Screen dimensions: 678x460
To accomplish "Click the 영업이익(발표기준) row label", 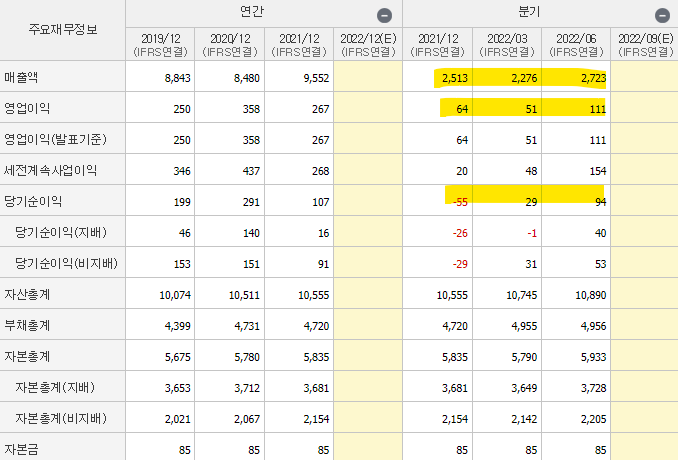I will [55, 139].
